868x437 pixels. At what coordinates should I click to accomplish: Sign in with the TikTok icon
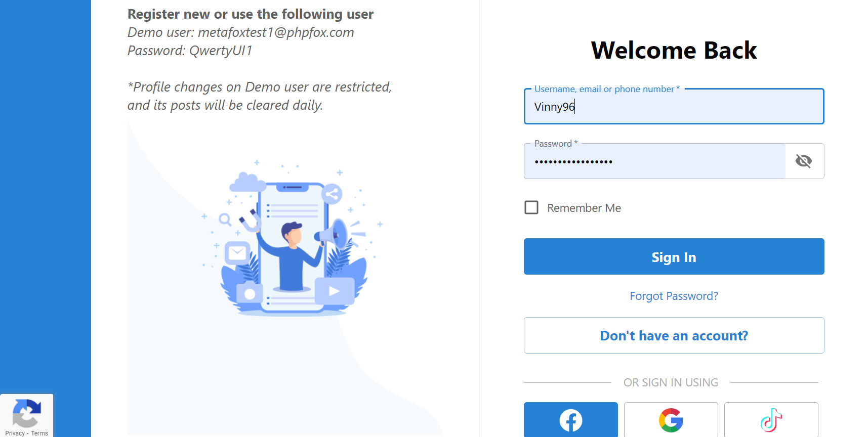(x=771, y=420)
